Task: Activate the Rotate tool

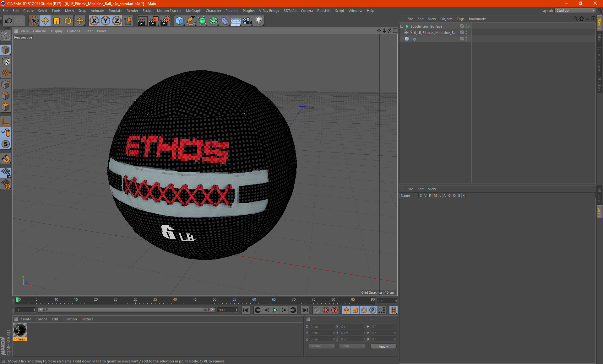Action: 68,21
